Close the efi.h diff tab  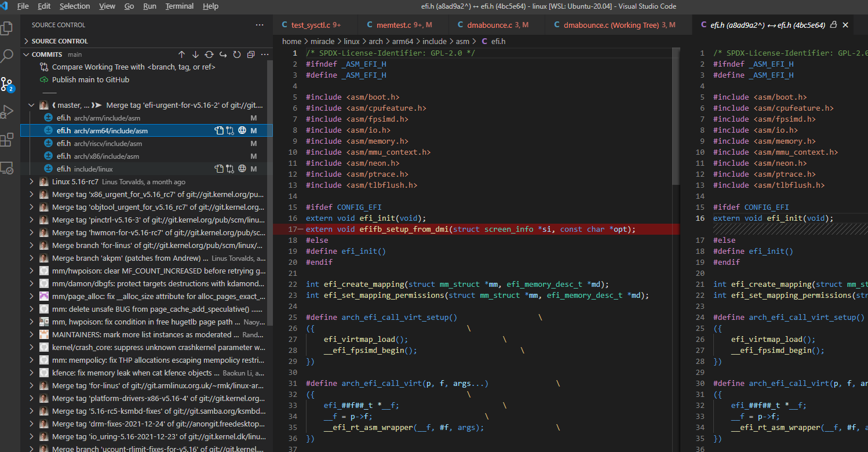tap(845, 25)
